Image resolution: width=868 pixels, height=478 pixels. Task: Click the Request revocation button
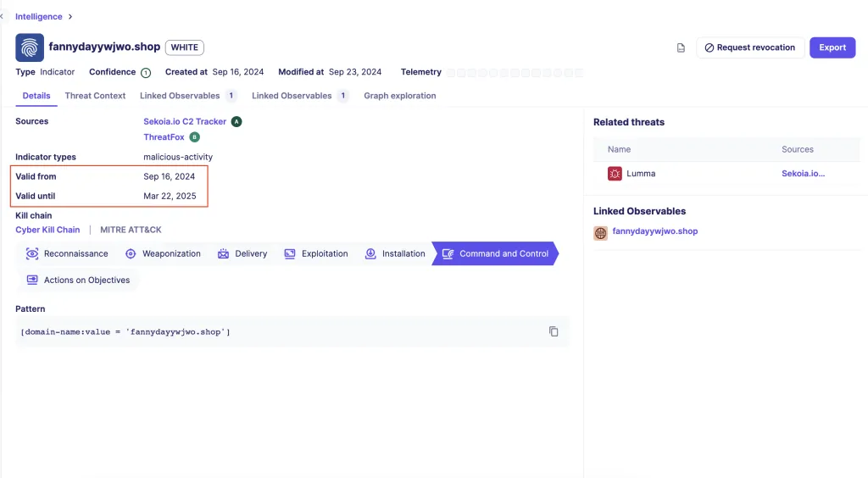[750, 47]
